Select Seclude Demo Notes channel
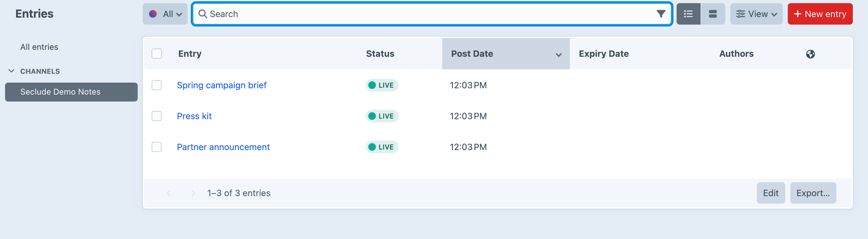 pyautogui.click(x=71, y=92)
